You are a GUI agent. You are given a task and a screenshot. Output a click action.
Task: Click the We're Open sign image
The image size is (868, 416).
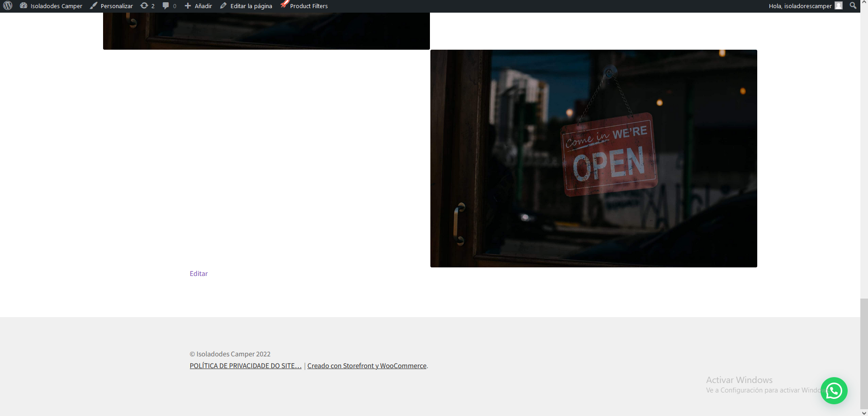click(x=594, y=159)
